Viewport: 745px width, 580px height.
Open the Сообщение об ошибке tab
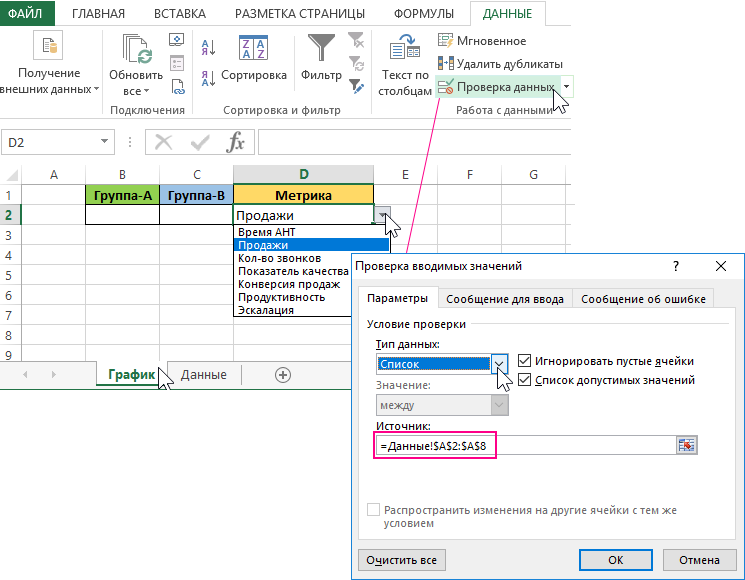643,299
